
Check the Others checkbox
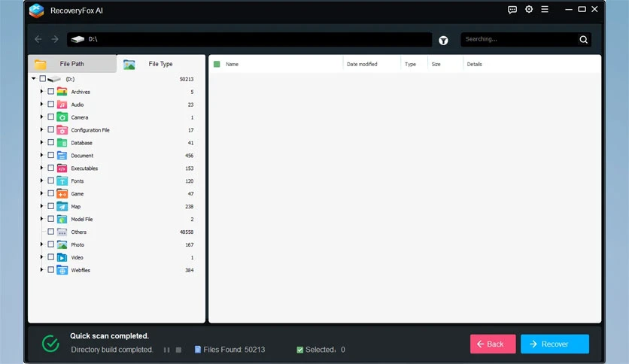point(51,232)
